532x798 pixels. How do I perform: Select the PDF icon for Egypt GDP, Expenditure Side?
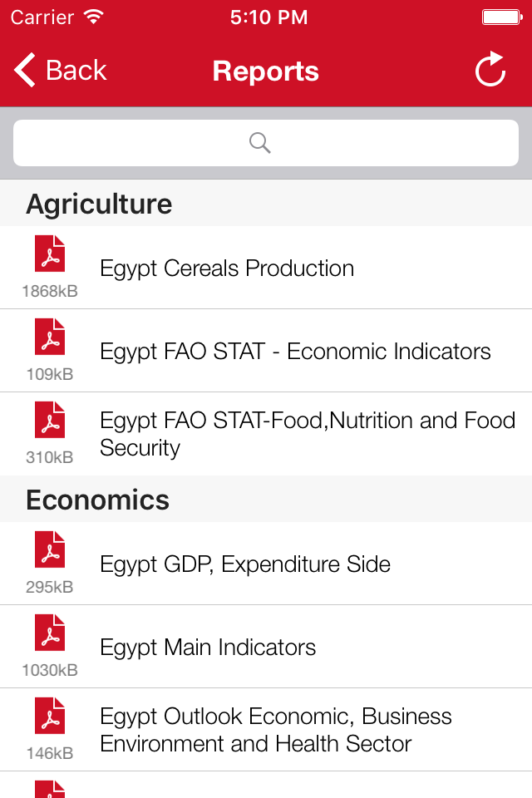coord(49,551)
